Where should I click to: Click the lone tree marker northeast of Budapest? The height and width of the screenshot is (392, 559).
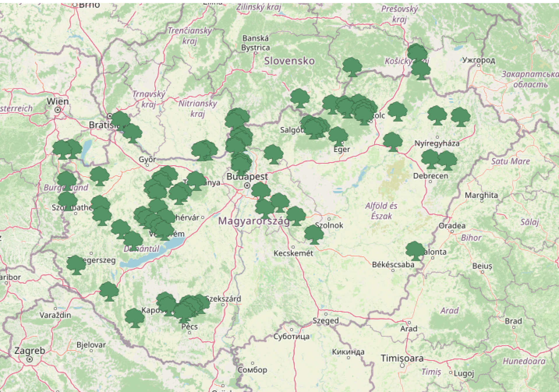click(x=273, y=154)
